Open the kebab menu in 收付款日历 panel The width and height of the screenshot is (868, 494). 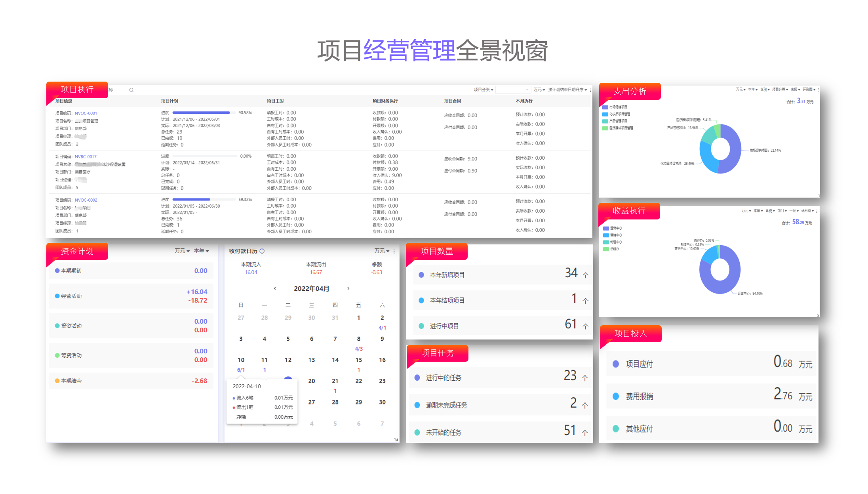point(394,251)
